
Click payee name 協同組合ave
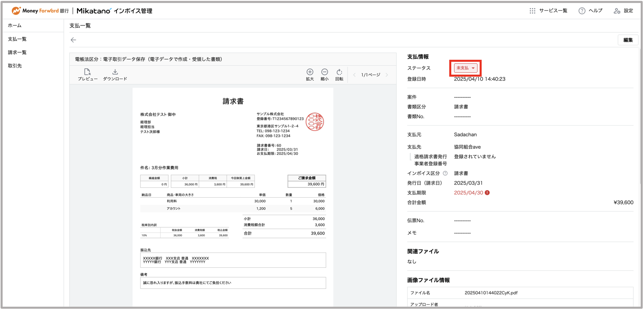[x=467, y=147]
